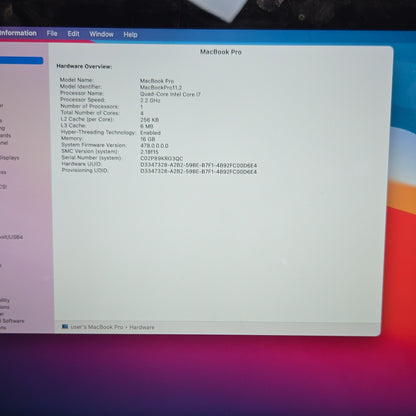This screenshot has width=416, height=416.
Task: Open the Help menu
Action: (130, 34)
